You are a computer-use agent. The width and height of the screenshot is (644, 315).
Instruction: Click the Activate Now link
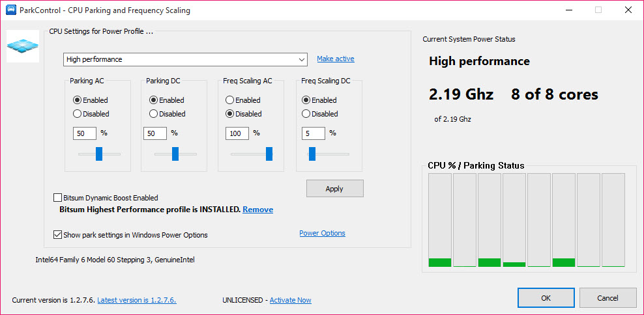point(290,300)
